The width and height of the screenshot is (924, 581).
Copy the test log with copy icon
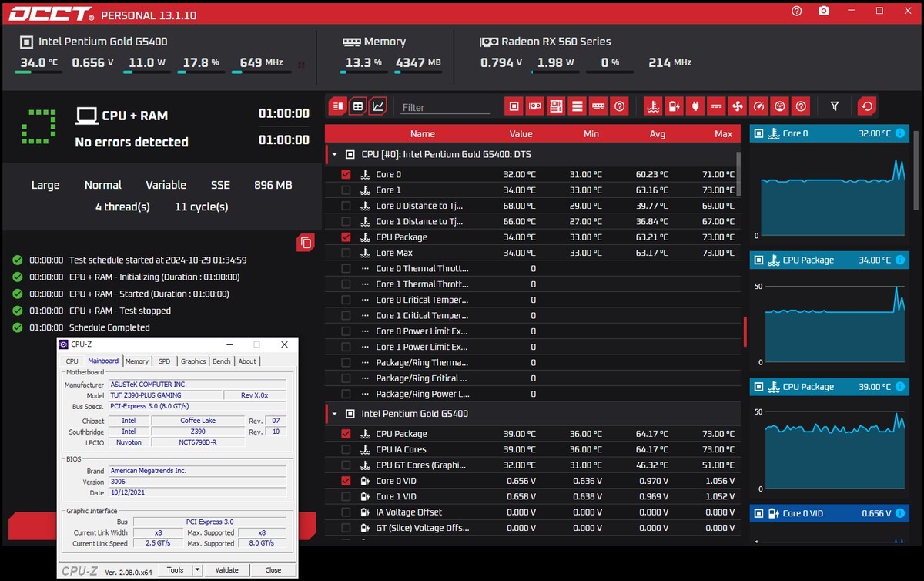click(x=306, y=243)
